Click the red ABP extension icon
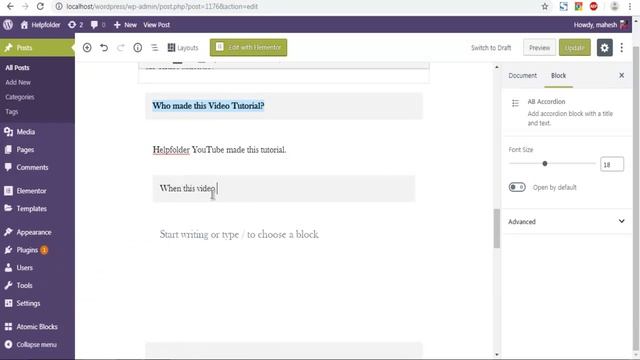 tap(593, 6)
